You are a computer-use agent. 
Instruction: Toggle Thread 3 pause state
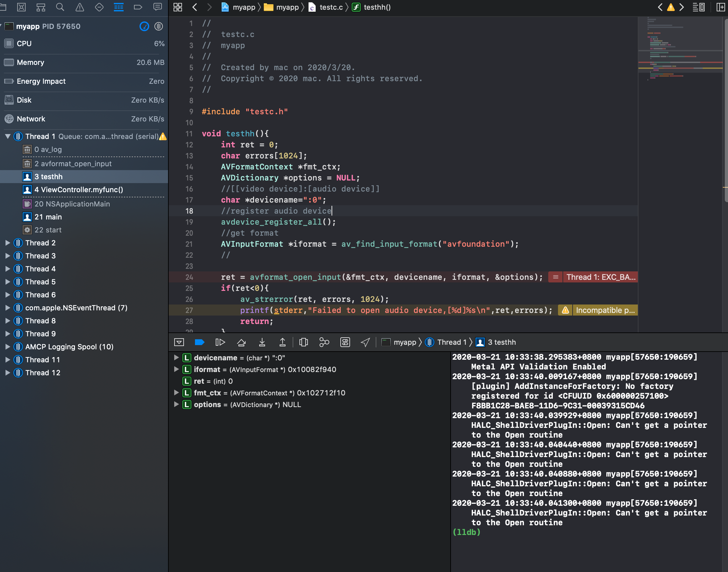pos(17,255)
